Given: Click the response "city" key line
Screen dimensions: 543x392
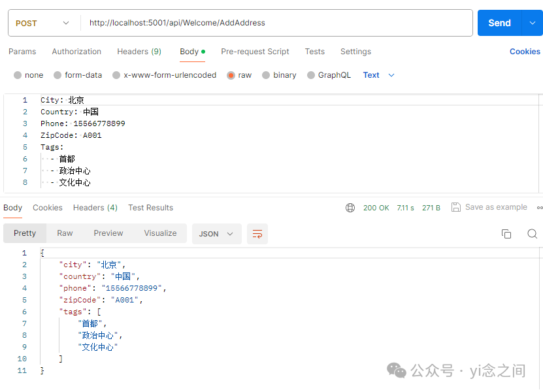Looking at the screenshot, I should point(92,265).
